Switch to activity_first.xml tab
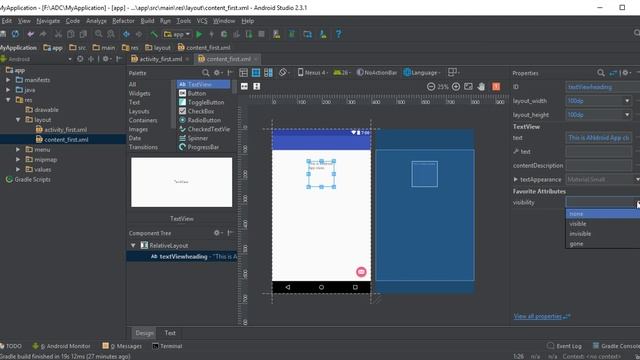Screen dimensions: 640x360 (x=160, y=59)
